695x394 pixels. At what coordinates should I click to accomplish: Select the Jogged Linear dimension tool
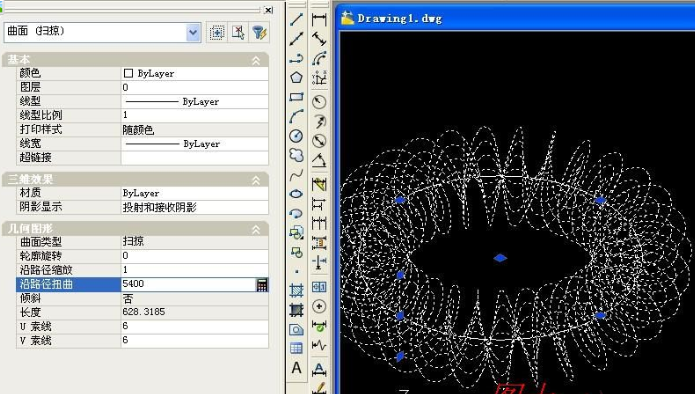pyautogui.click(x=319, y=345)
